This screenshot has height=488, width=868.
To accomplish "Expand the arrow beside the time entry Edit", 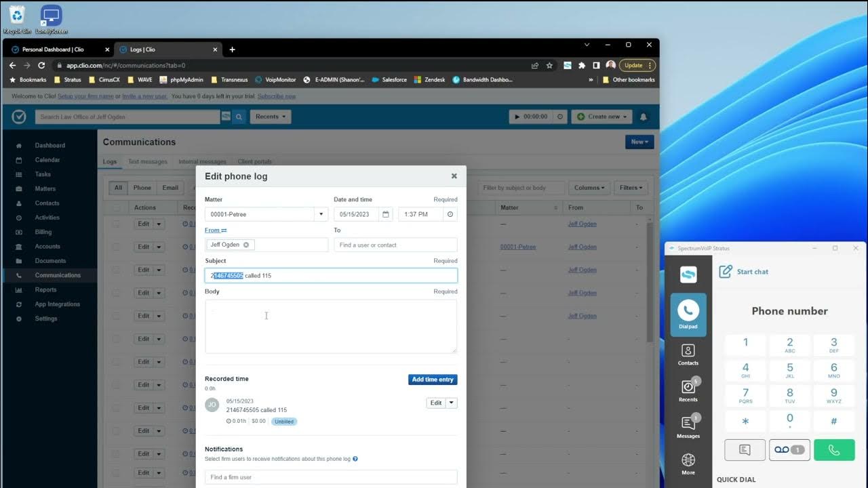I will (452, 403).
